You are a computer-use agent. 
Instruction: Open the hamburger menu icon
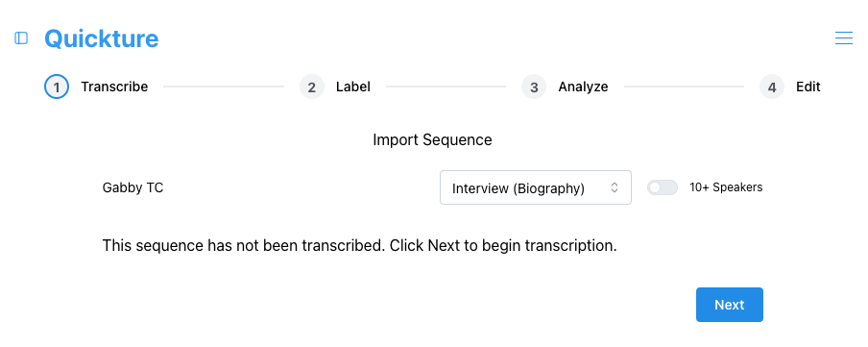(844, 37)
